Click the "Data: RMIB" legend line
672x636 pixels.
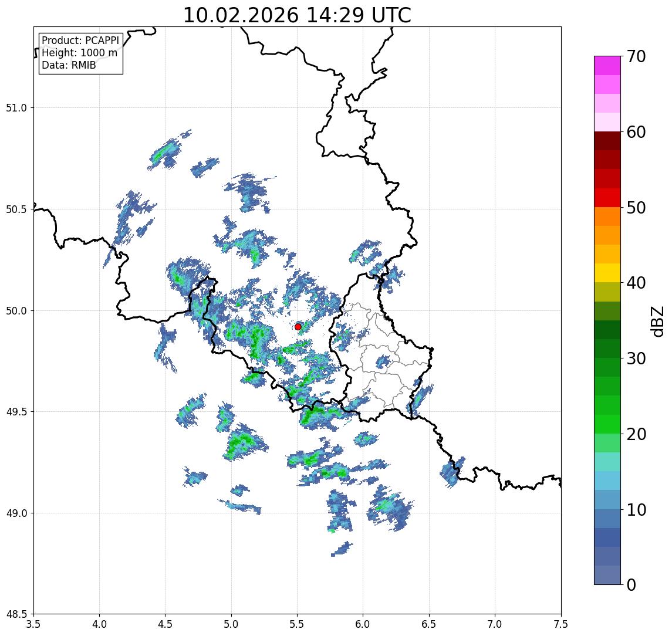(x=69, y=65)
